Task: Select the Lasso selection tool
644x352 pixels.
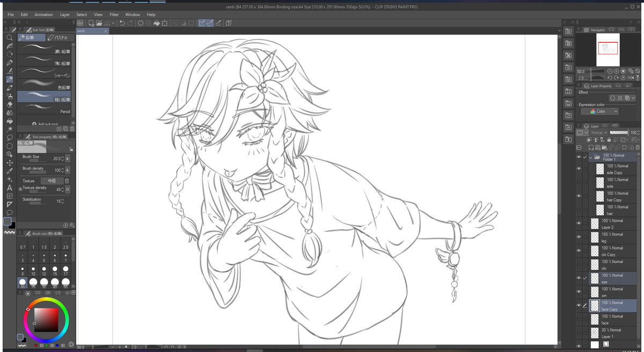Action: [10, 138]
